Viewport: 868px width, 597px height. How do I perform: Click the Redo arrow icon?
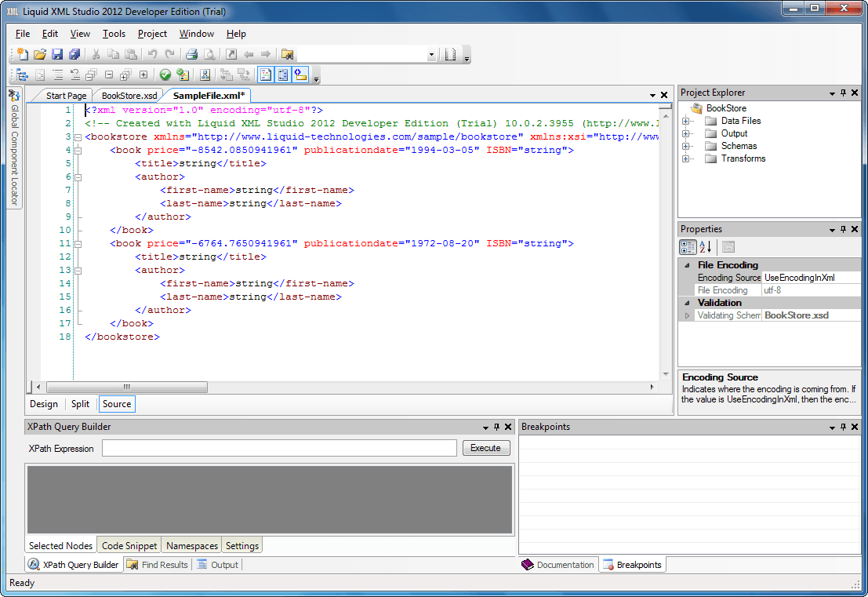(x=170, y=54)
